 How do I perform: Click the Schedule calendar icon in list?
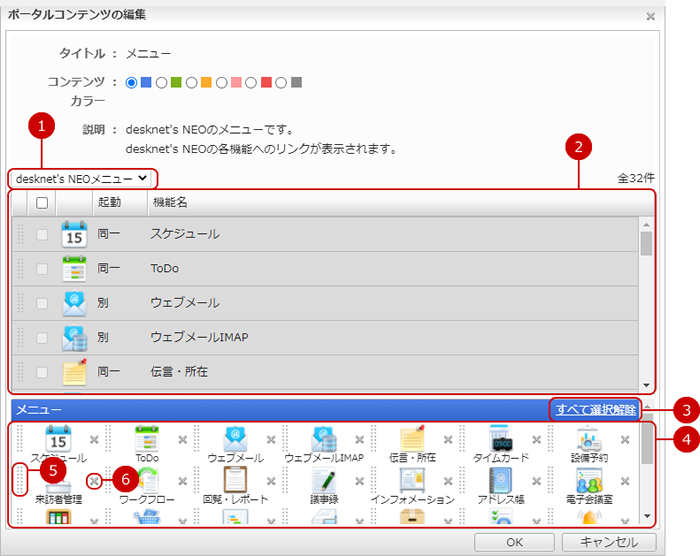pos(74,234)
